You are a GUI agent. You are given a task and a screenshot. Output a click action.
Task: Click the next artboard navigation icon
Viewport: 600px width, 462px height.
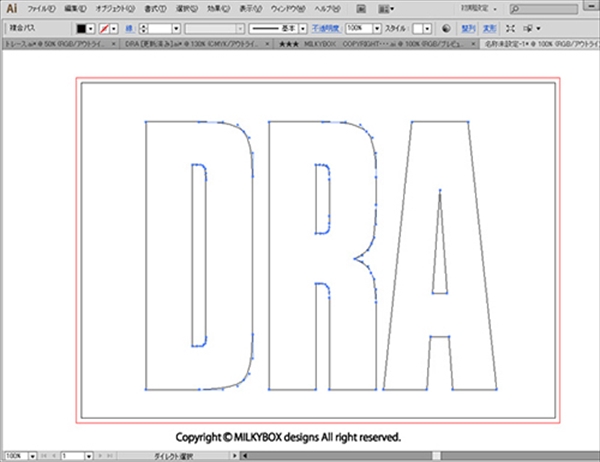(x=100, y=456)
